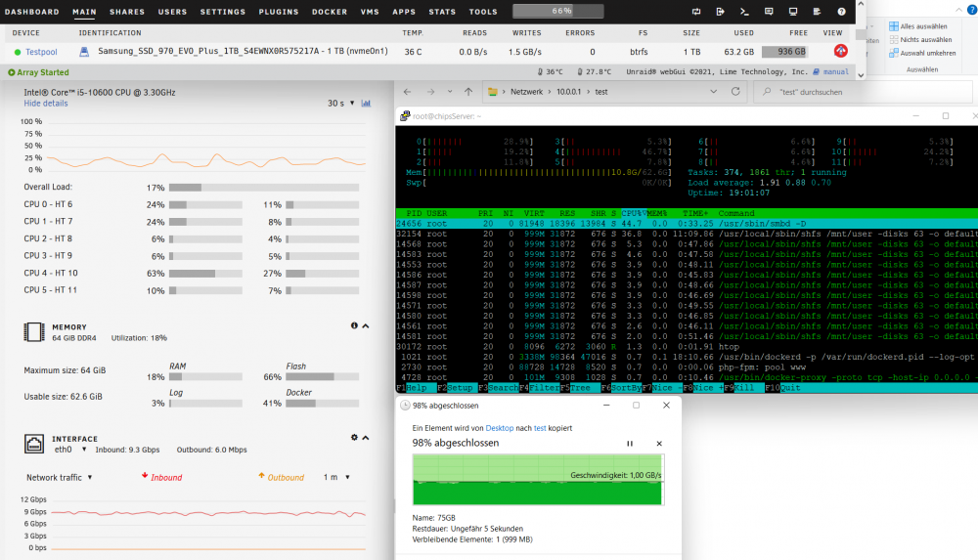Open the Plugins tab
The width and height of the screenshot is (978, 560).
pos(278,11)
